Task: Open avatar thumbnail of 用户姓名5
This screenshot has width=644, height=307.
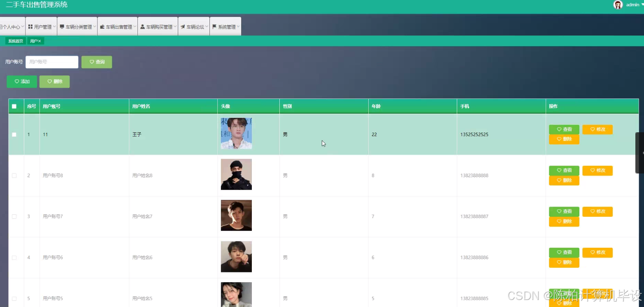Action: (x=236, y=294)
